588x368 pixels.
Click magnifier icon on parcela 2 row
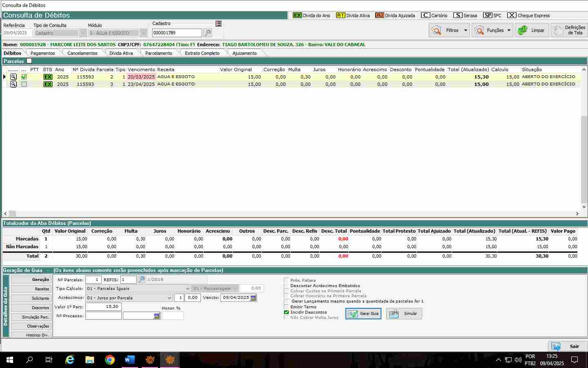click(x=13, y=77)
